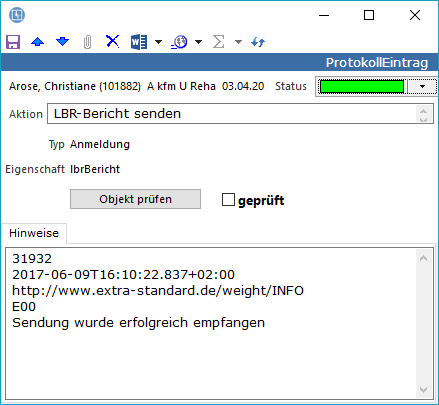Go to previous entry with up arrow
The width and height of the screenshot is (439, 405).
coord(37,42)
